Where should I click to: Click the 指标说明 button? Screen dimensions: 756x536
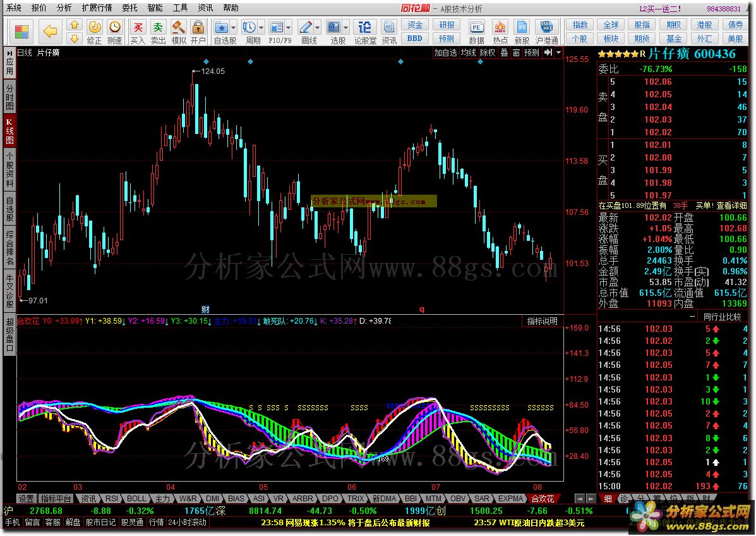[542, 321]
